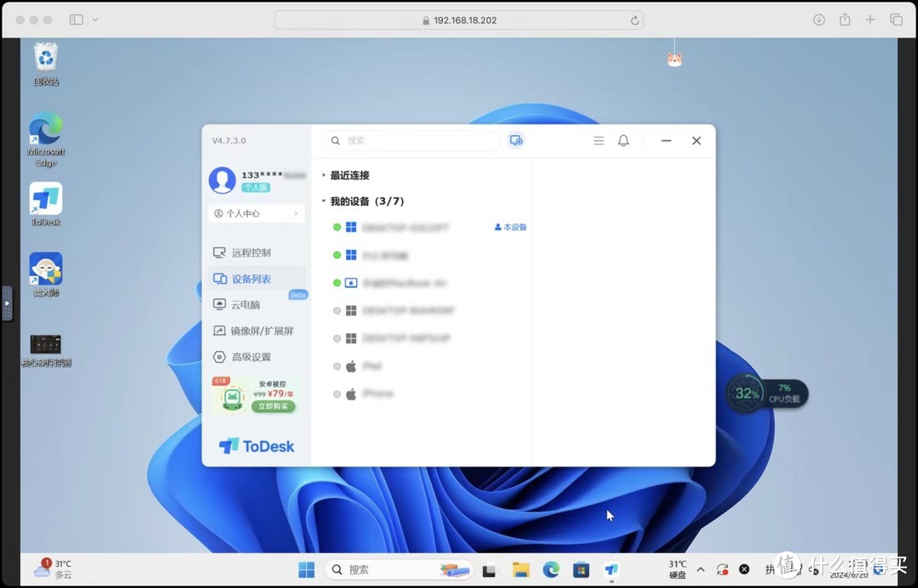Click File Explorer in the taskbar
The width and height of the screenshot is (918, 588).
point(520,569)
